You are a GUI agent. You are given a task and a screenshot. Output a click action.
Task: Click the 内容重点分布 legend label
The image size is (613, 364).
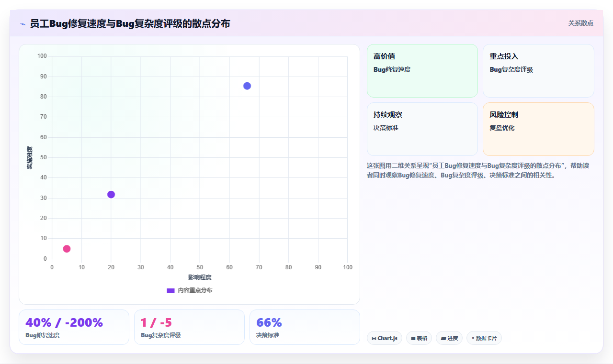pyautogui.click(x=195, y=290)
